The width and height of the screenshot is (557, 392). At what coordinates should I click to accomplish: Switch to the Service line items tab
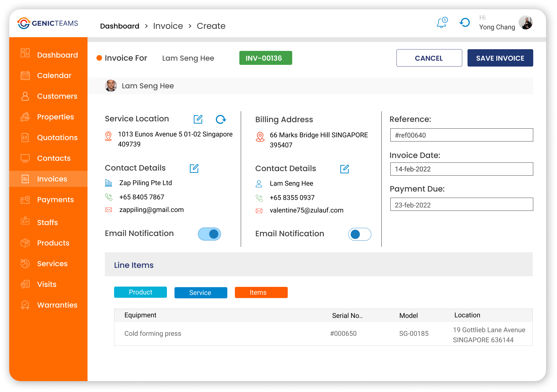[200, 293]
